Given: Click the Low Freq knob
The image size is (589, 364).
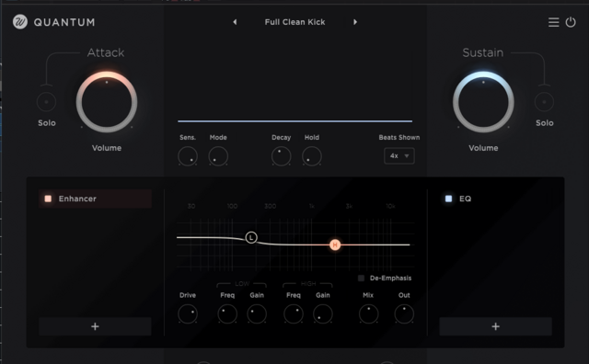Looking at the screenshot, I should coord(227,314).
